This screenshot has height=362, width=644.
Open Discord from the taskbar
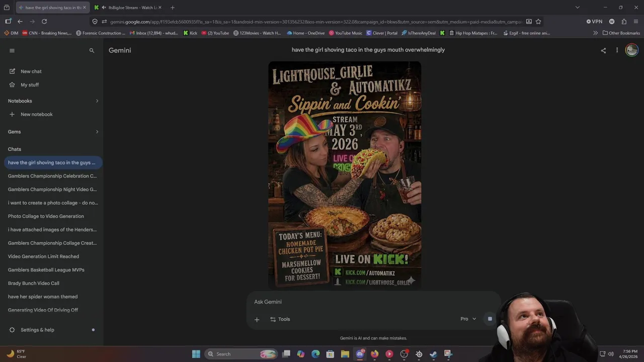[360, 354]
